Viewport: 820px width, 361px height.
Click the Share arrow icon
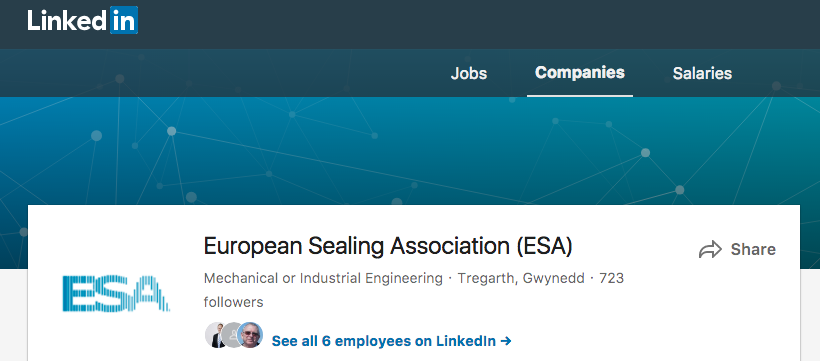coord(710,250)
